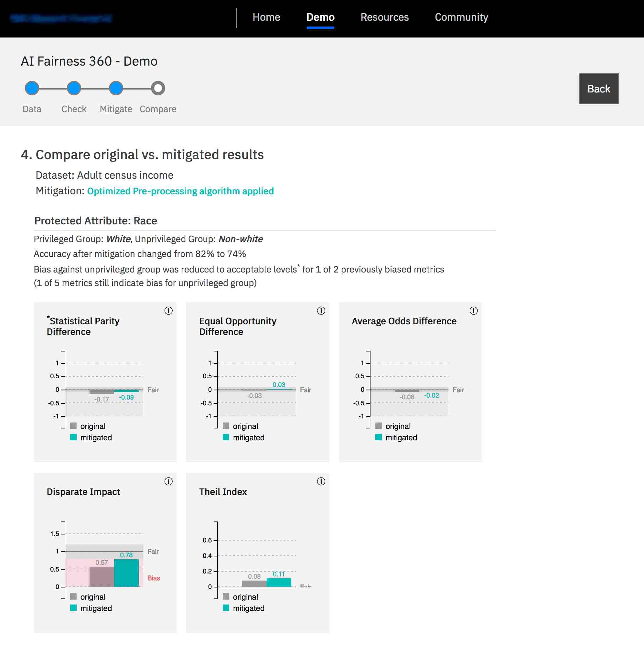The width and height of the screenshot is (644, 664).
Task: Toggle the mitigated legend swatch on Theil Index
Action: click(226, 608)
